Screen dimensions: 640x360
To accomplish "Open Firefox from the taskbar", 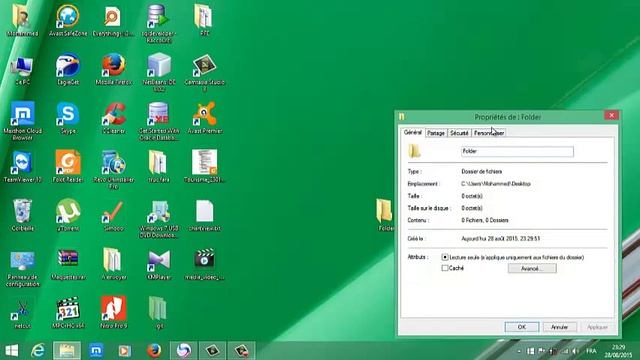I will [x=154, y=351].
